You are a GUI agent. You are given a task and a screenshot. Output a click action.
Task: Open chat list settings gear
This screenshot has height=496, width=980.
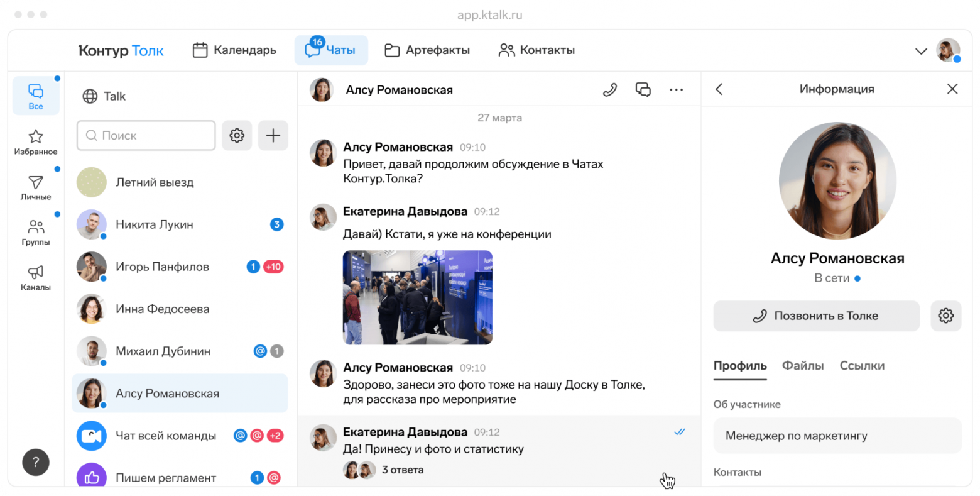237,135
